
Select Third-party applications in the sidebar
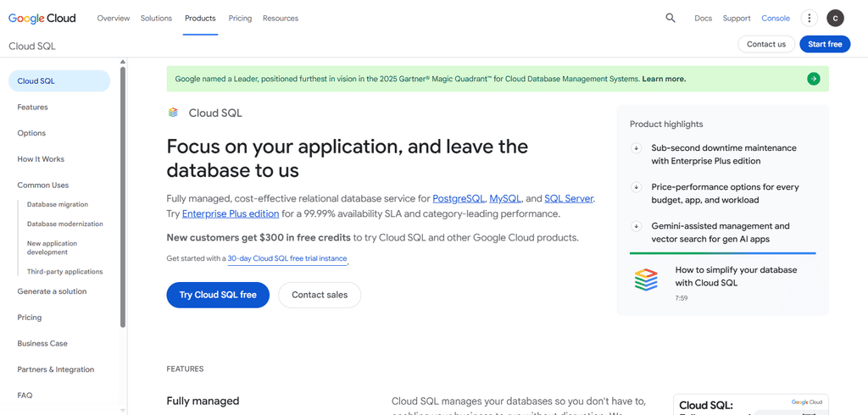(x=64, y=271)
